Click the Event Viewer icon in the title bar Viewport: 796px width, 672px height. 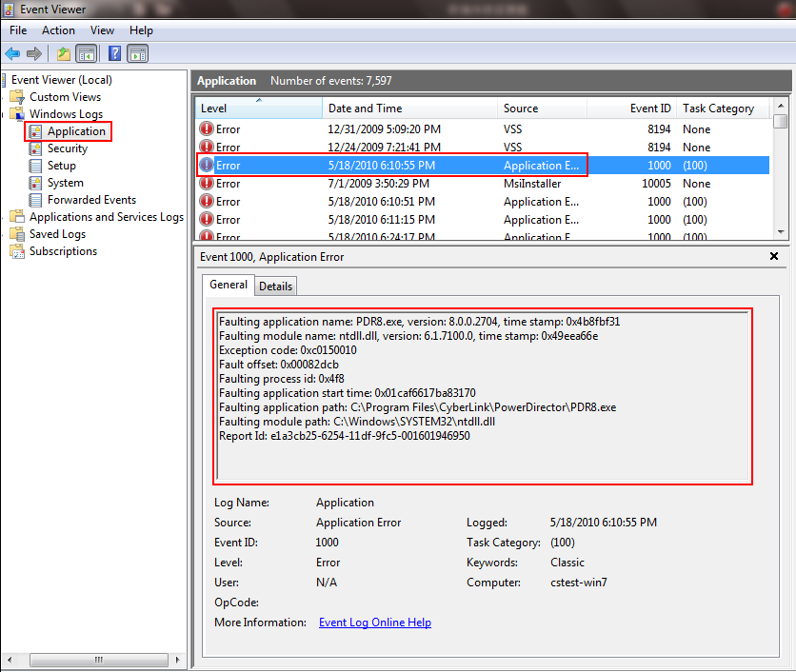tap(9, 9)
